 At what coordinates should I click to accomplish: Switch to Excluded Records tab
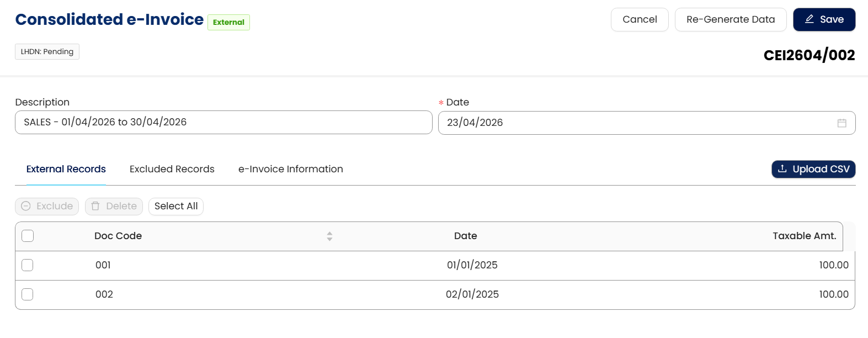172,170
